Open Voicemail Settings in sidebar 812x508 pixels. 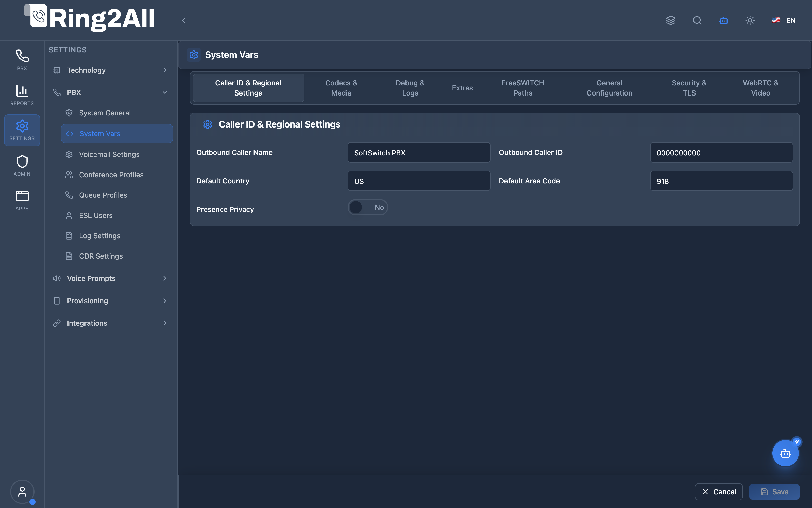click(x=117, y=154)
